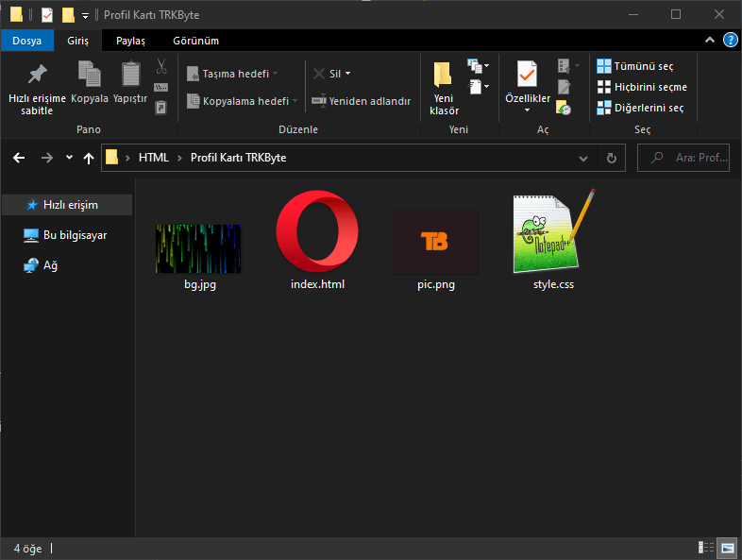Switch to the Görünüm tab

196,41
